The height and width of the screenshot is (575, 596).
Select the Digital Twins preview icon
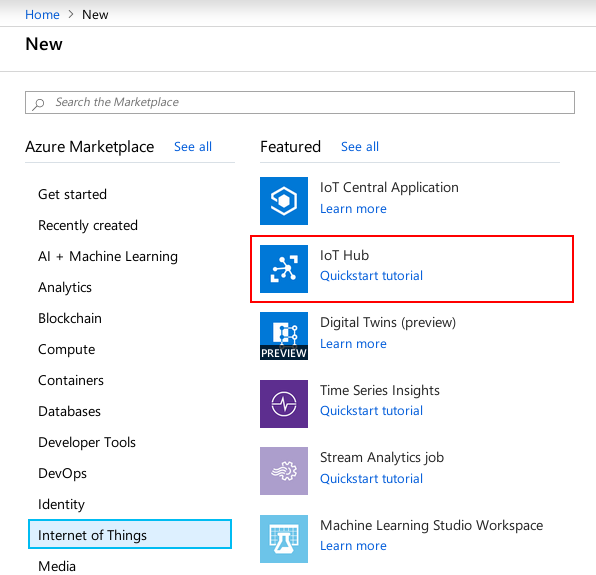pos(284,336)
